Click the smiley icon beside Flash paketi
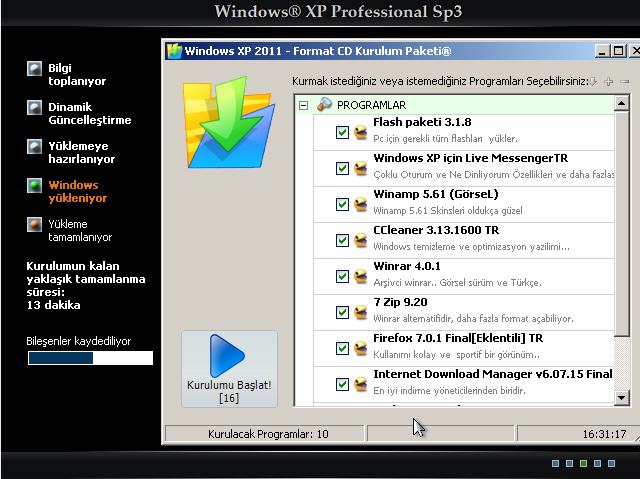 pyautogui.click(x=360, y=132)
